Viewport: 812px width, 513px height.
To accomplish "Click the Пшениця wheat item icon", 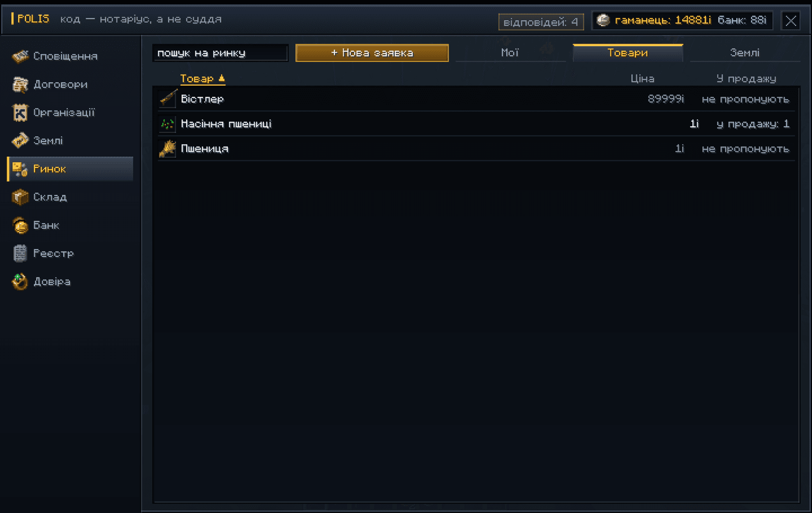I will 167,149.
